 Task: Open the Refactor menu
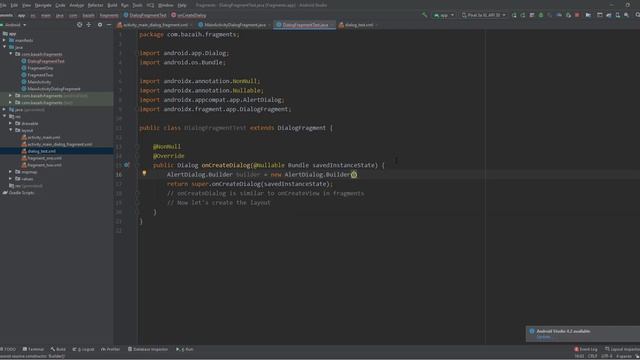[x=96, y=5]
